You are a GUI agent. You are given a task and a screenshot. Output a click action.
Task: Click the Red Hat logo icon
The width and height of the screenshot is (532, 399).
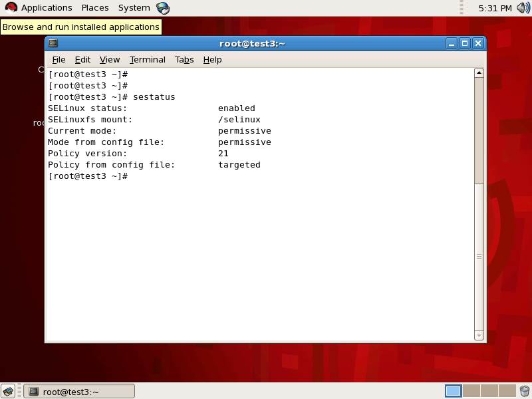[x=11, y=7]
